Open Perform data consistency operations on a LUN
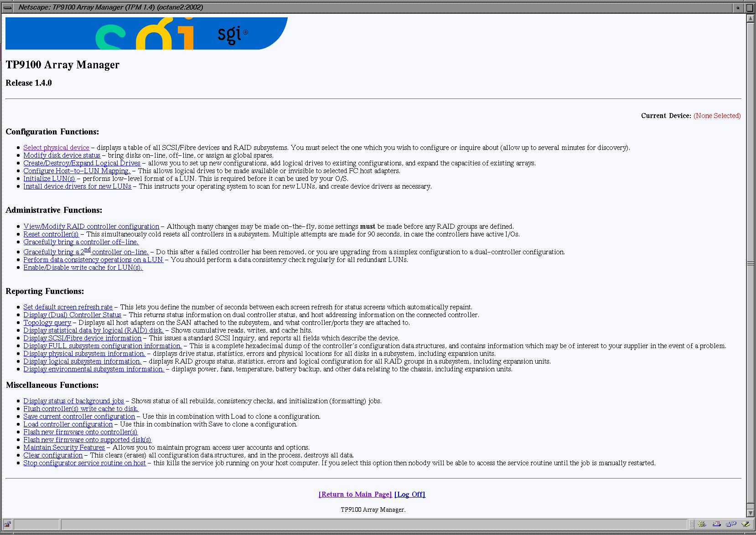 pos(93,260)
